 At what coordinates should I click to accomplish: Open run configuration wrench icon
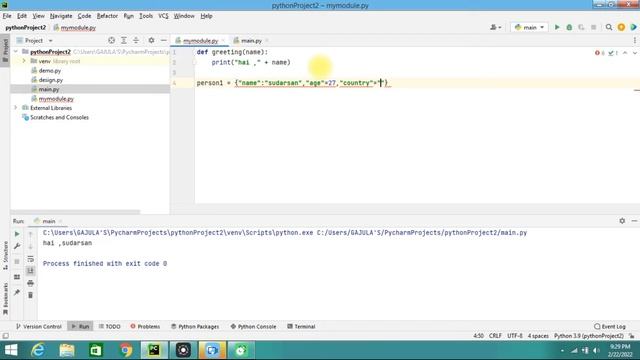click(17, 246)
